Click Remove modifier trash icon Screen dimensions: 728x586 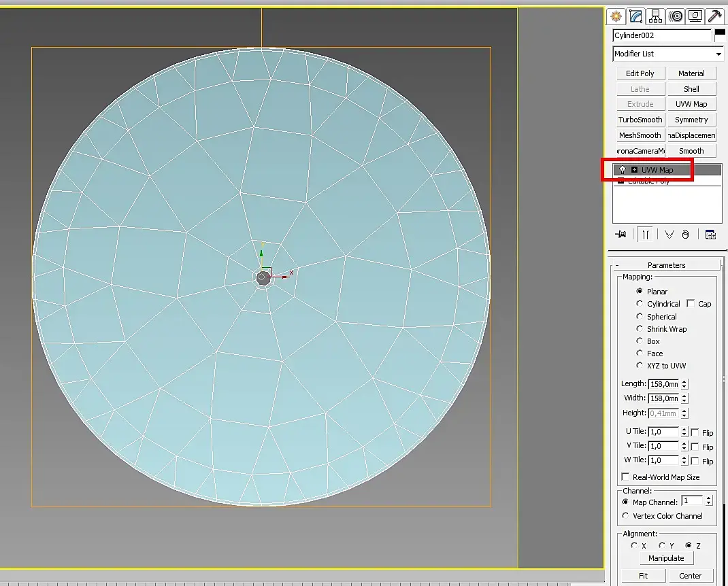(685, 235)
